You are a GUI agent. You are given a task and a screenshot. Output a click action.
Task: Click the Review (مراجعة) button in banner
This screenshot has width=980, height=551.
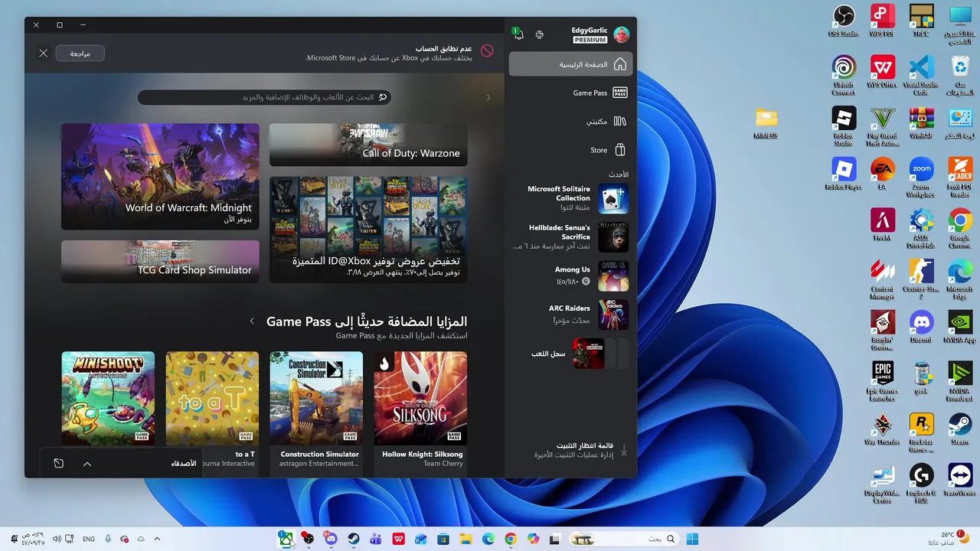[80, 54]
